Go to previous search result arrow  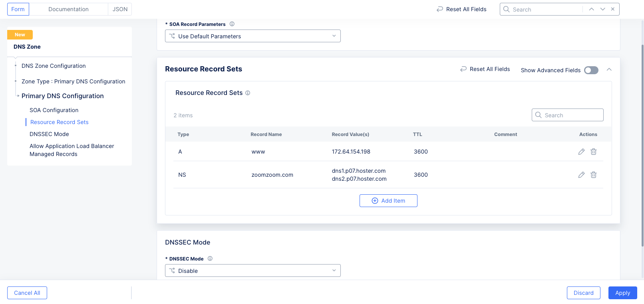click(x=591, y=9)
